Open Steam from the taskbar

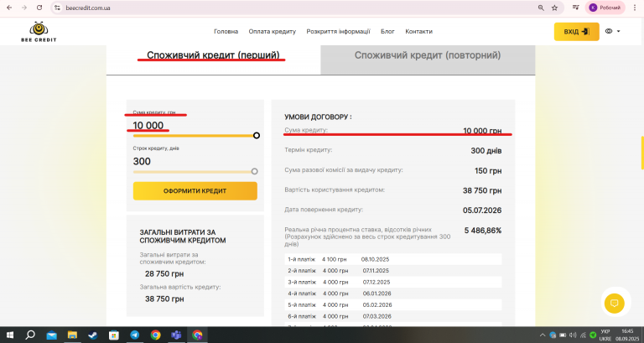pyautogui.click(x=93, y=335)
